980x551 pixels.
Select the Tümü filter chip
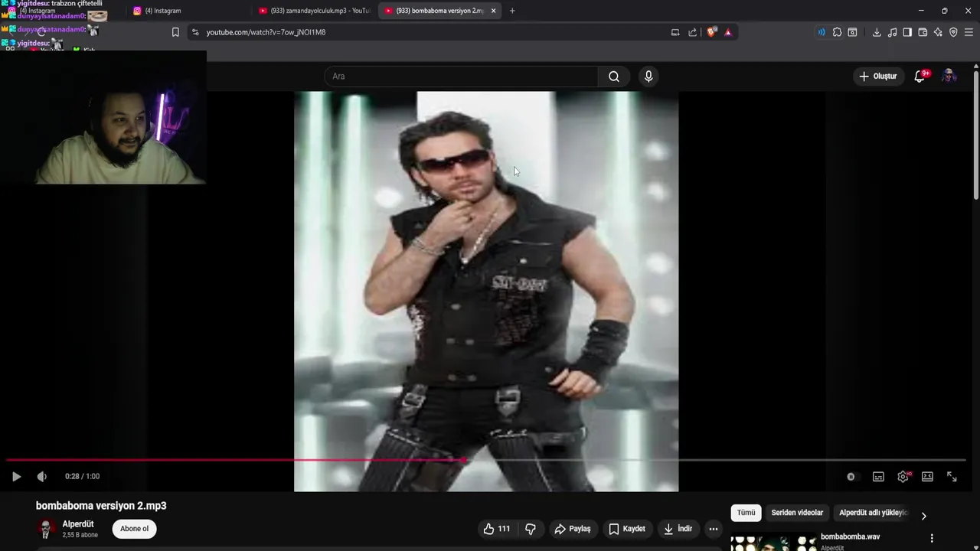pyautogui.click(x=746, y=513)
